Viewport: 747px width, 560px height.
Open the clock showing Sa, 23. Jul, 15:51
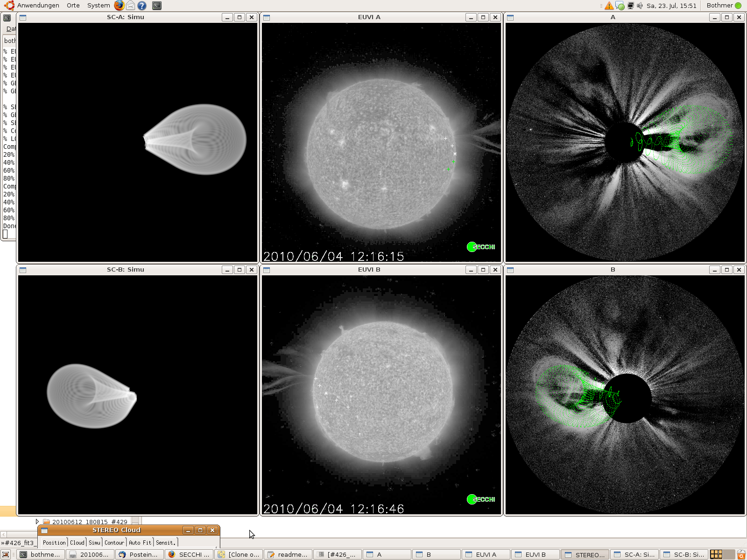click(671, 6)
